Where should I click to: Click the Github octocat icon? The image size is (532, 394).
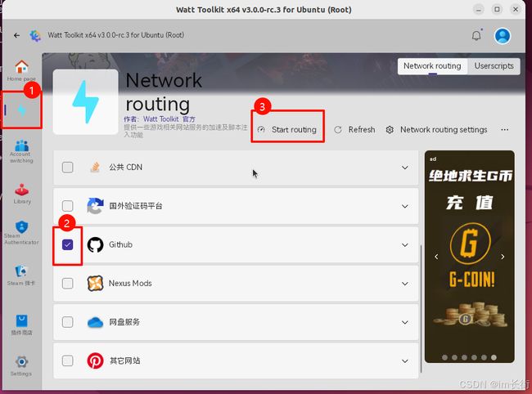95,244
